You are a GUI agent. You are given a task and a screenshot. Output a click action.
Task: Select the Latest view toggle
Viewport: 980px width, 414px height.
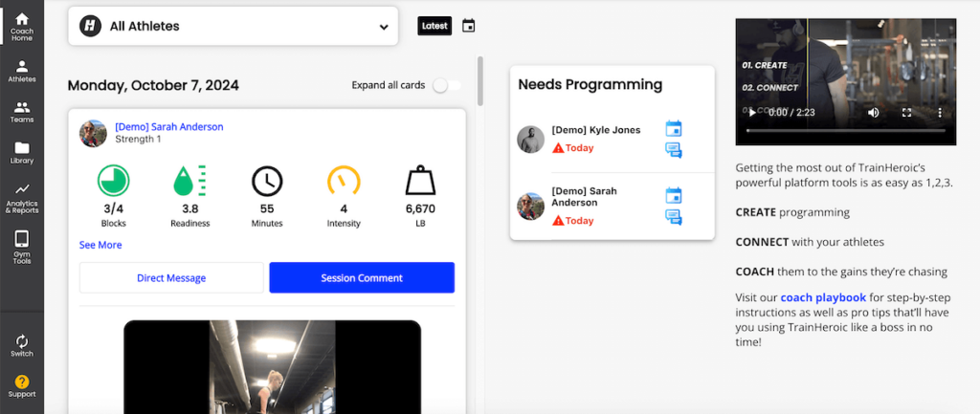pos(434,26)
